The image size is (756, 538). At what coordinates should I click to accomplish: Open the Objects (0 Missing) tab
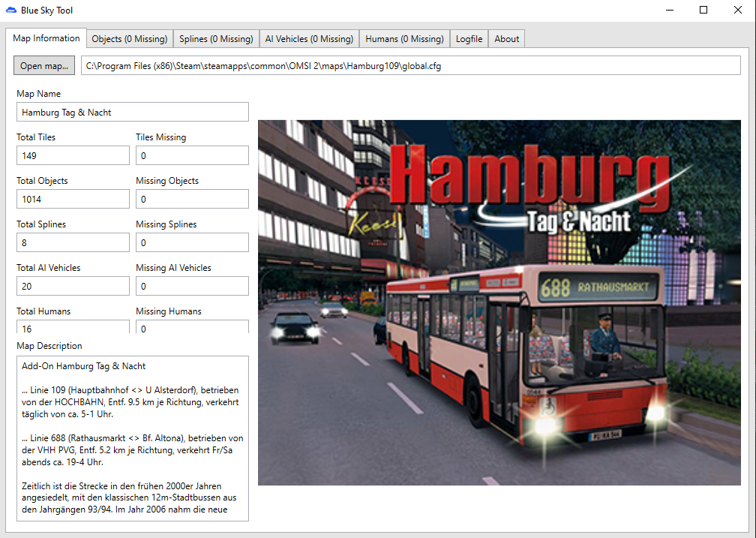click(129, 39)
